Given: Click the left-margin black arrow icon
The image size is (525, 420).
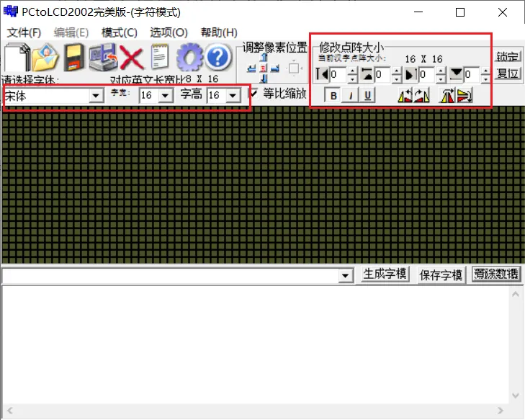Looking at the screenshot, I should [322, 74].
